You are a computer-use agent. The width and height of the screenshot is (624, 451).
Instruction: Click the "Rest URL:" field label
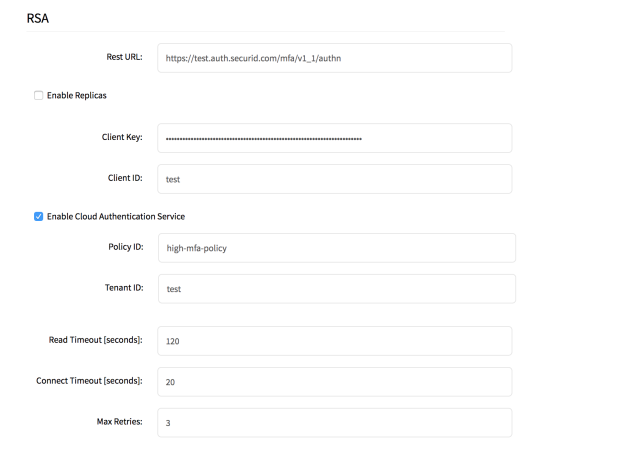(x=124, y=57)
